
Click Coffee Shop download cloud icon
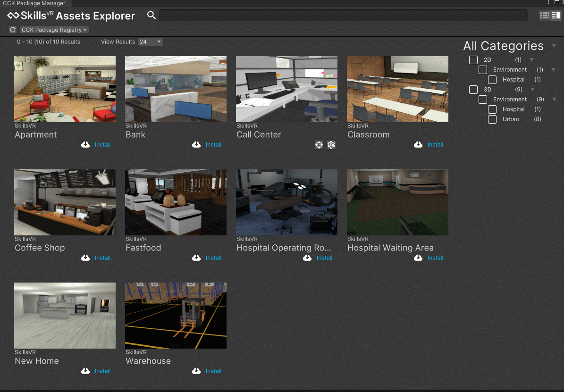(x=85, y=258)
